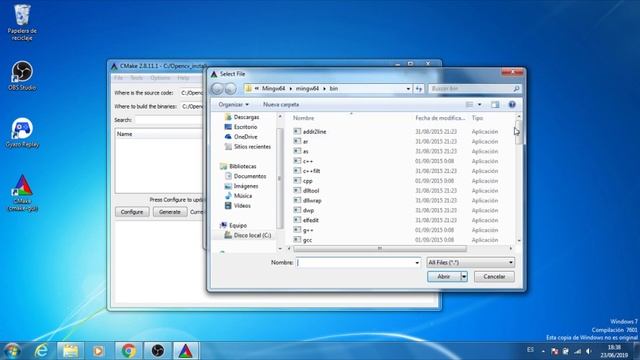
Task: Open the Abrir button's split arrow
Action: 464,277
